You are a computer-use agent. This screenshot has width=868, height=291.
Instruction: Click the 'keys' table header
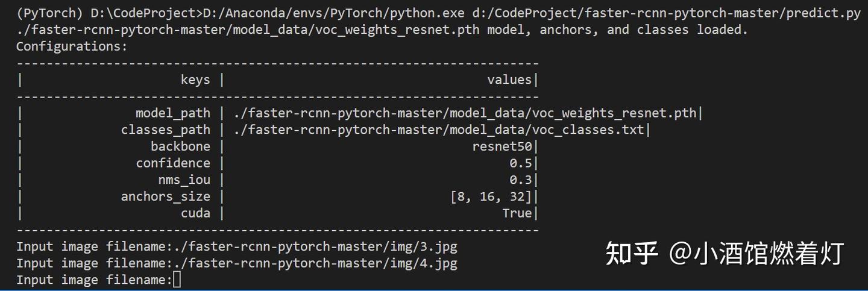[195, 80]
